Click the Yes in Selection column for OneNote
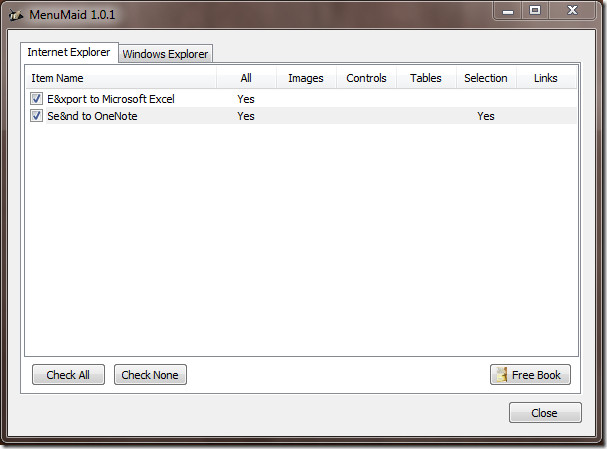Viewport: 607px width, 449px height. (486, 116)
